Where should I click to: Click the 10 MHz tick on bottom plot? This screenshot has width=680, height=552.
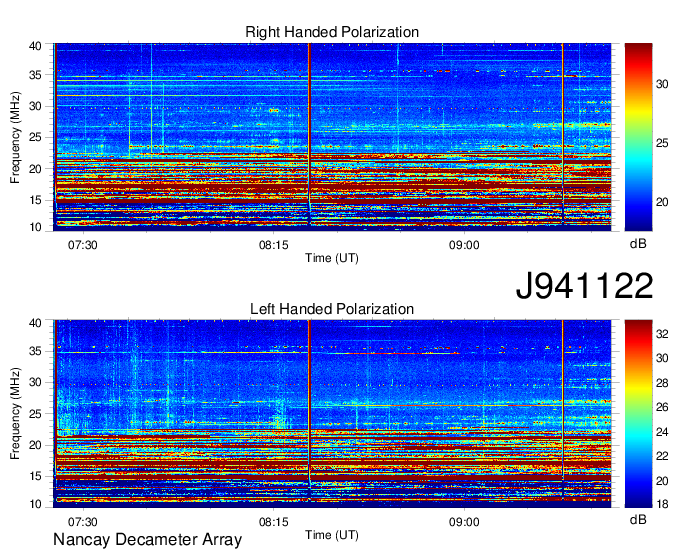[x=36, y=504]
